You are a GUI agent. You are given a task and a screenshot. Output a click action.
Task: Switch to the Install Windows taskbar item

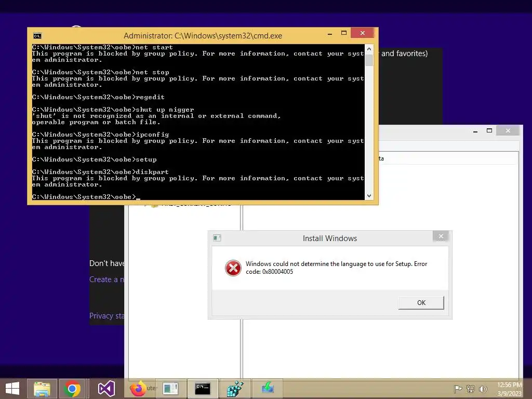170,389
